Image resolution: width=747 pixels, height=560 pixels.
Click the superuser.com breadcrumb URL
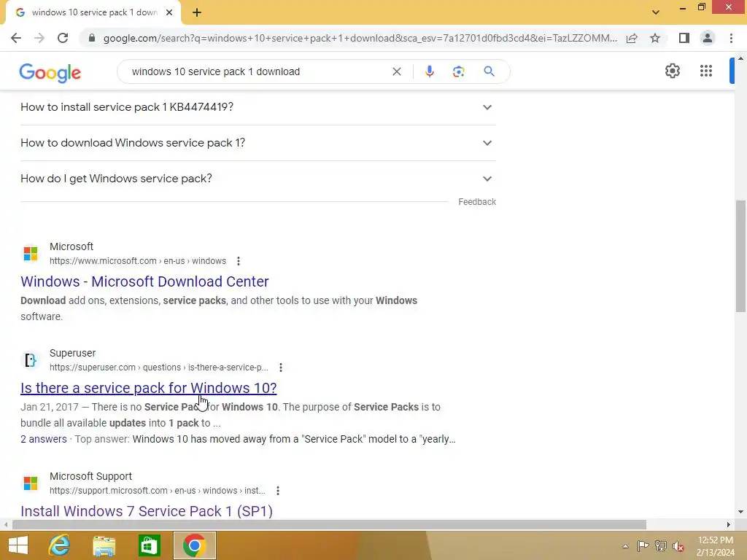(x=158, y=367)
